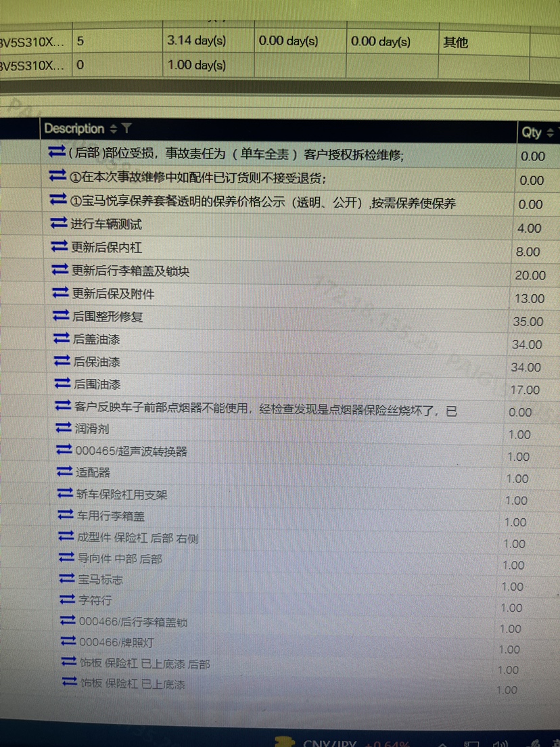Sort the Description column

[113, 129]
